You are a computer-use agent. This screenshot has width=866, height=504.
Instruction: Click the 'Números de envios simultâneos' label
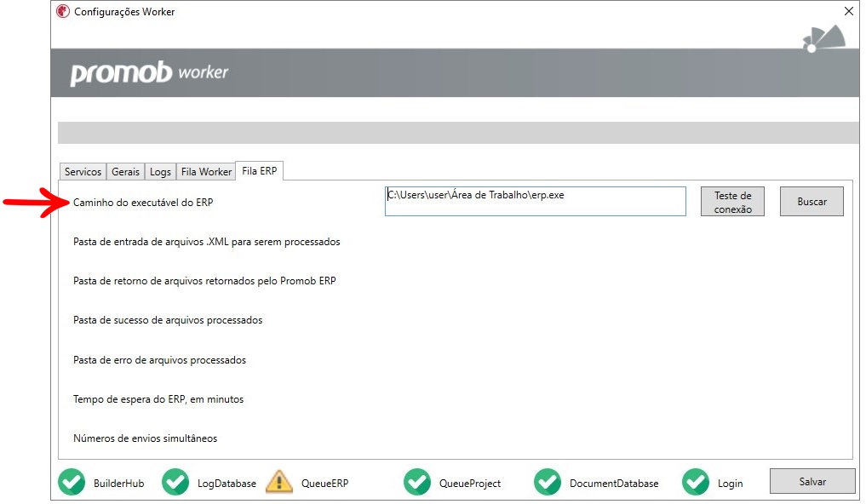click(146, 438)
